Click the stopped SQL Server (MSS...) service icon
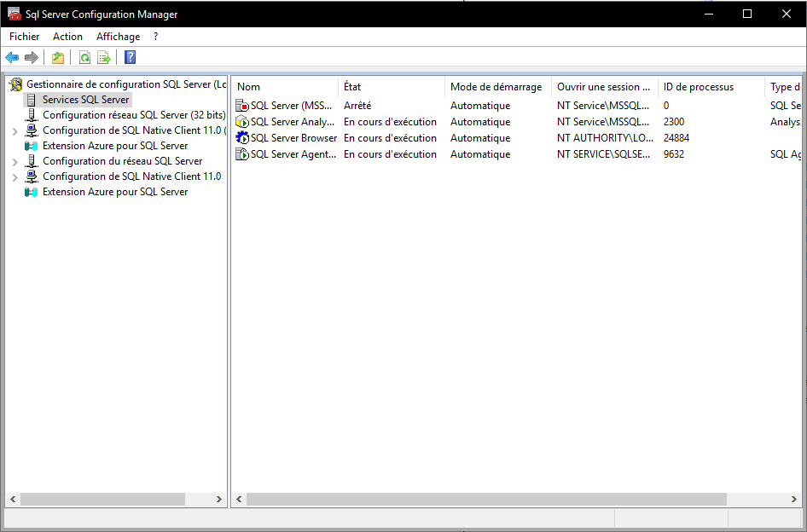The height and width of the screenshot is (532, 807). pos(242,106)
